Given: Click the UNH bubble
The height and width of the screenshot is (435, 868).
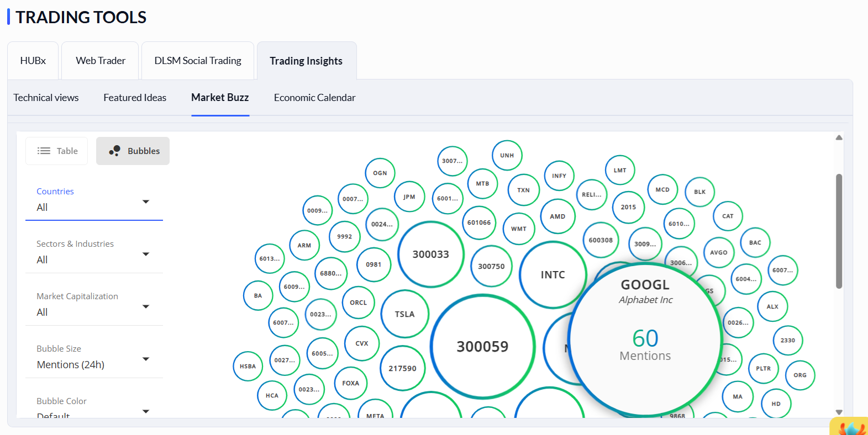Looking at the screenshot, I should (507, 155).
